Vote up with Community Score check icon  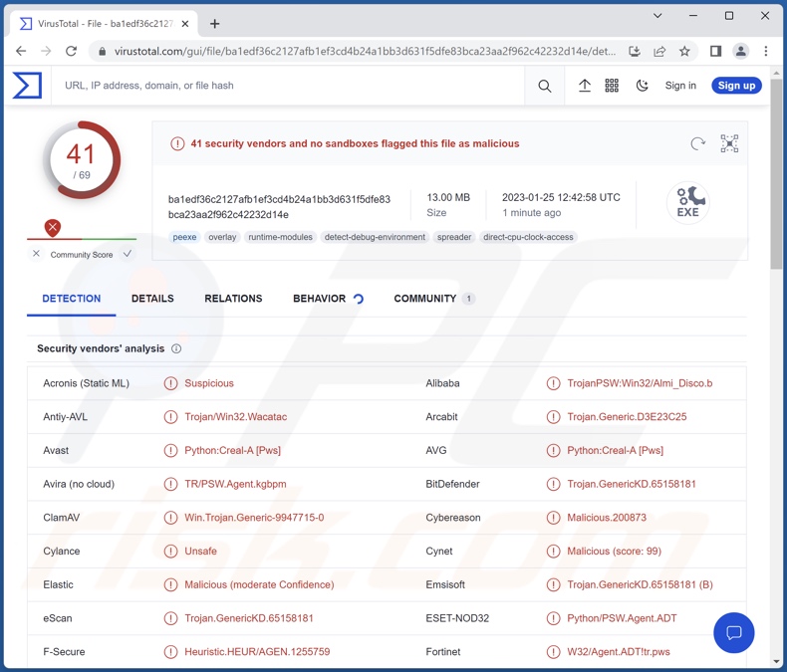(x=128, y=254)
